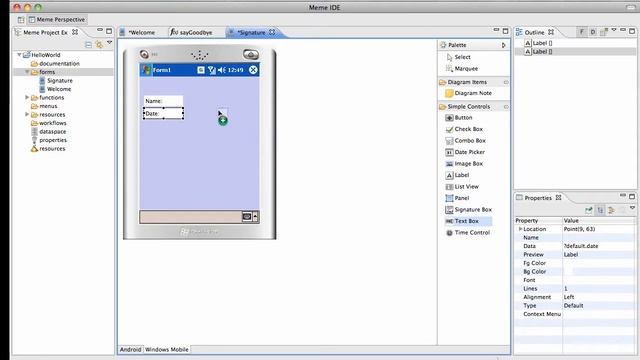This screenshot has width=640, height=360.
Task: Select the Button control in the palette
Action: pos(459,118)
